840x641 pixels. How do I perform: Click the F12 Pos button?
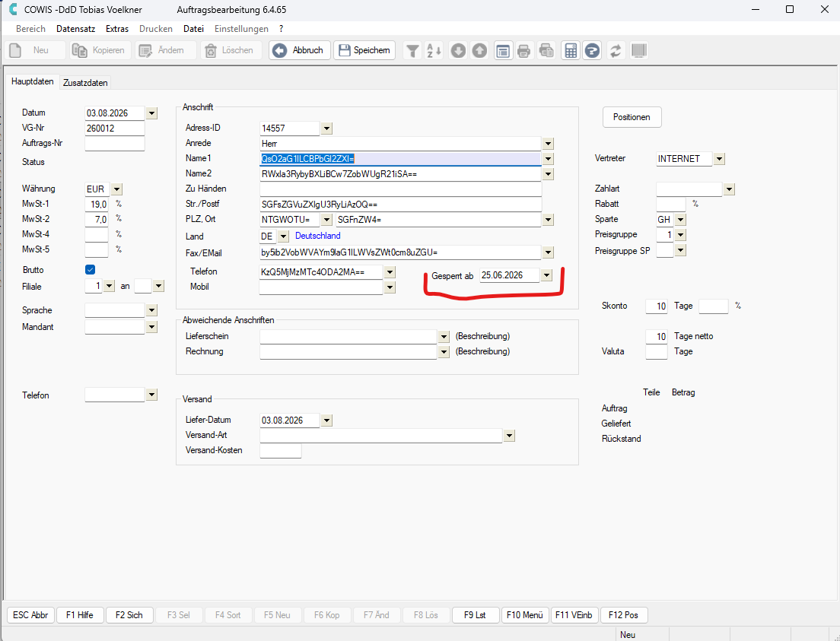pos(624,614)
